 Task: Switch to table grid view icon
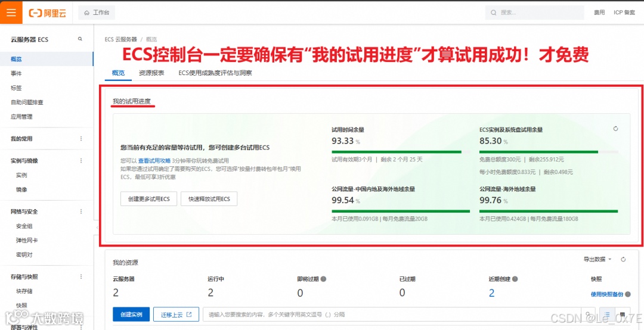pyautogui.click(x=622, y=315)
